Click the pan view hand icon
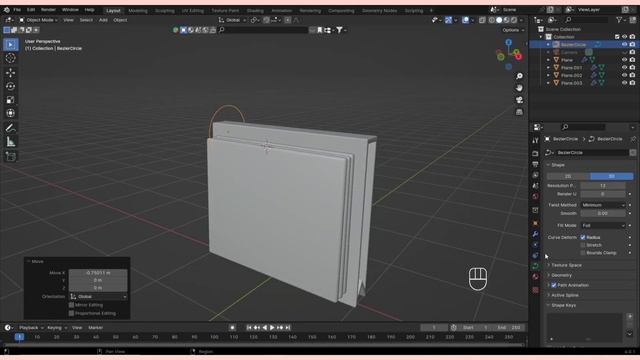The image size is (640, 360). [x=519, y=88]
